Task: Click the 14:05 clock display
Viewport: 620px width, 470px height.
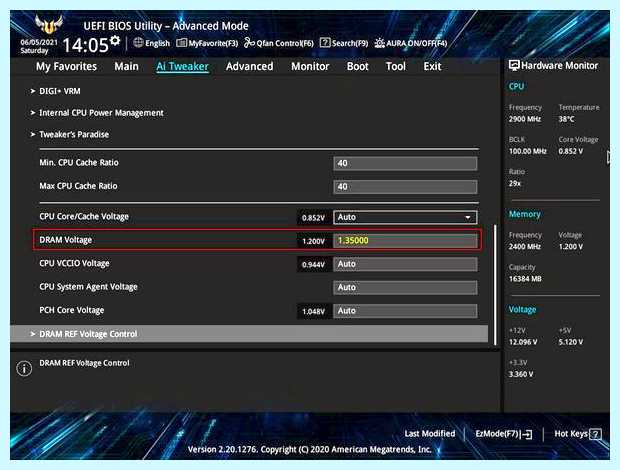Action: (x=85, y=45)
